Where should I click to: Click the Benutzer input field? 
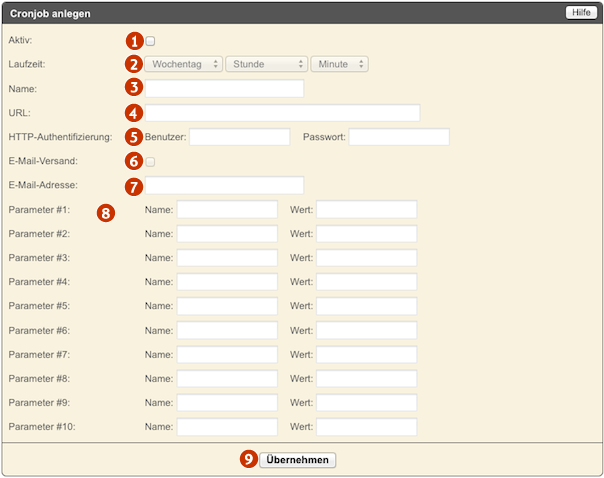pos(240,137)
